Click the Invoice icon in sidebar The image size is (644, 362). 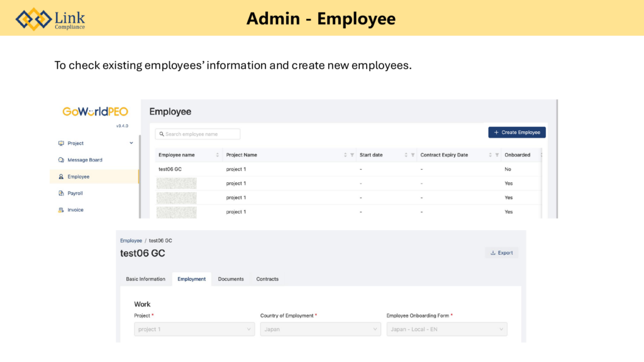pos(61,210)
